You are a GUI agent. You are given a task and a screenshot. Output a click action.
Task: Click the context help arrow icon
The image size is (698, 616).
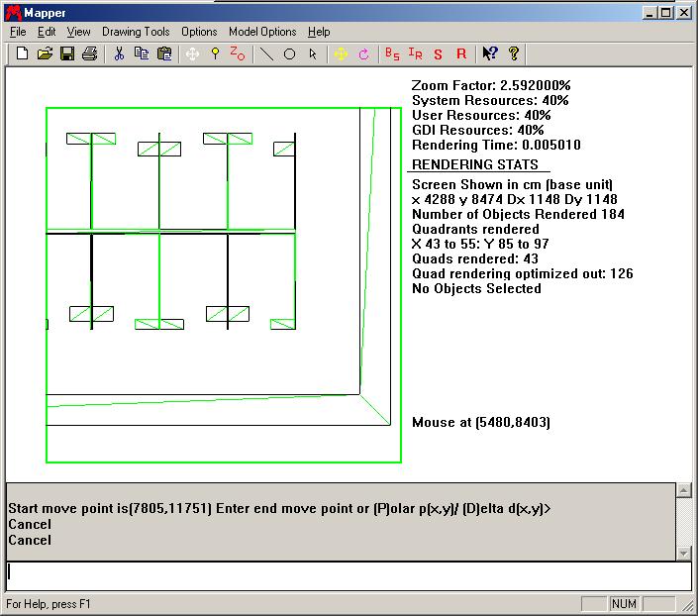(x=489, y=53)
